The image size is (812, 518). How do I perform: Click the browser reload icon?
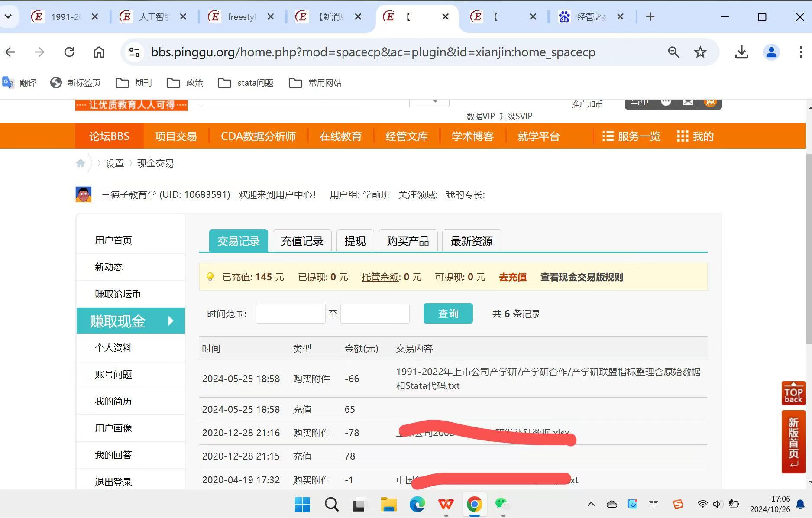tap(69, 52)
